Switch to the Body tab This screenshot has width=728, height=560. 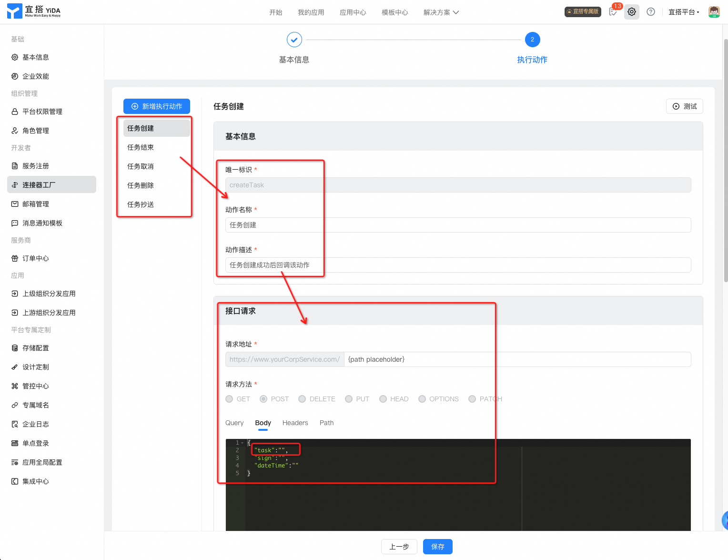tap(263, 423)
